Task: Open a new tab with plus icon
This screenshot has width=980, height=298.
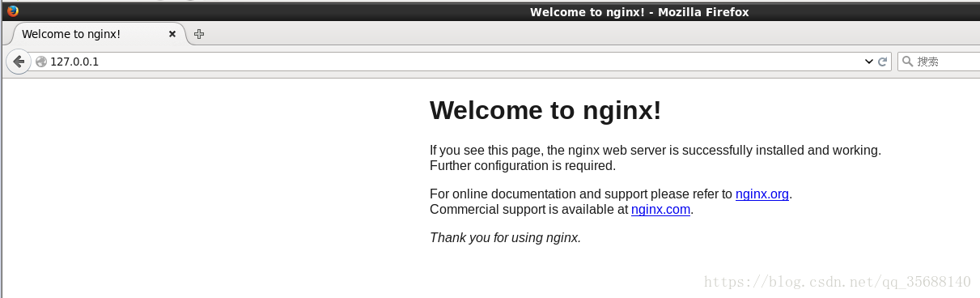Action: coord(199,34)
